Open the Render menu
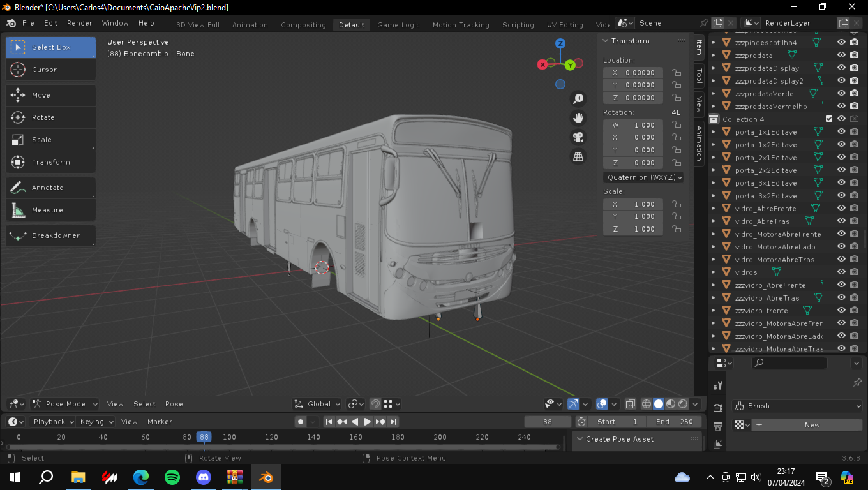The width and height of the screenshot is (868, 490). coord(80,23)
